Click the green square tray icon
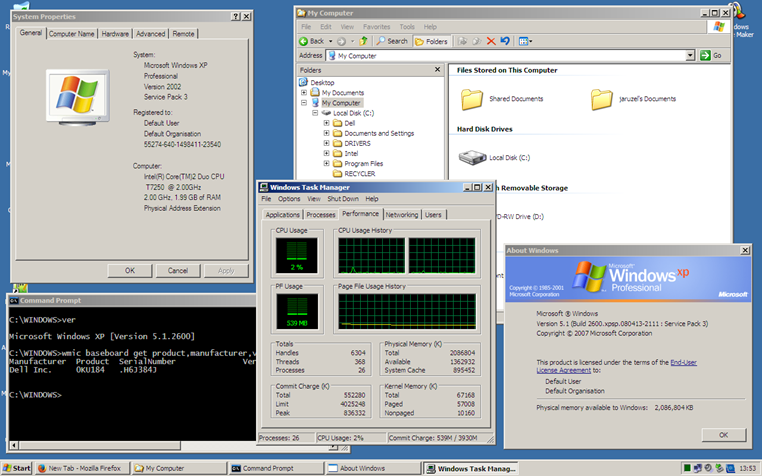Image resolution: width=762 pixels, height=476 pixels. [687, 468]
